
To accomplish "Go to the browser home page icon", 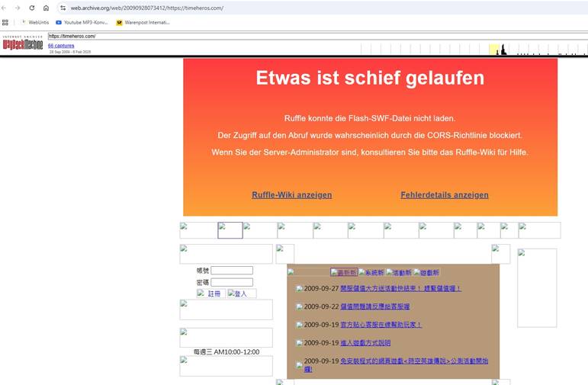I will pos(46,8).
